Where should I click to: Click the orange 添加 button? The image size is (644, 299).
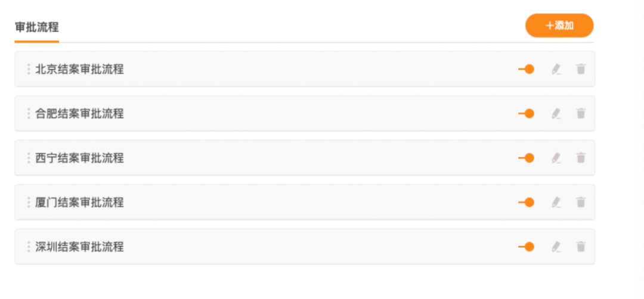tap(559, 26)
